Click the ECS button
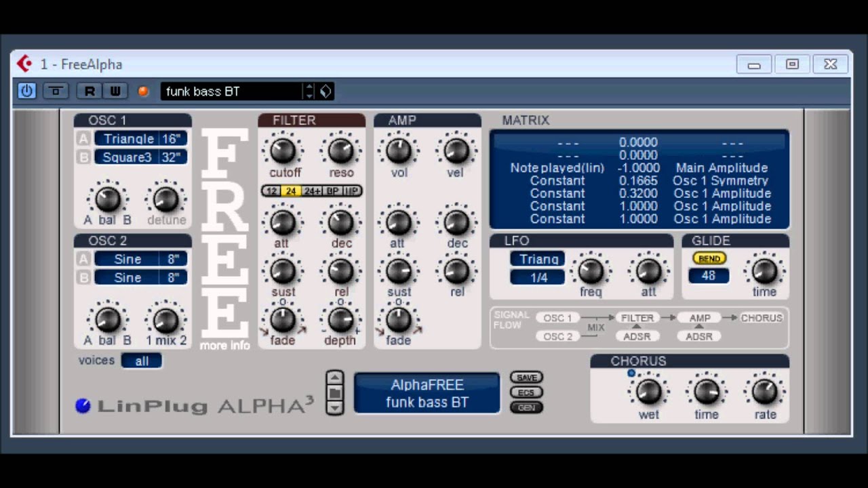868x488 pixels. coord(526,392)
